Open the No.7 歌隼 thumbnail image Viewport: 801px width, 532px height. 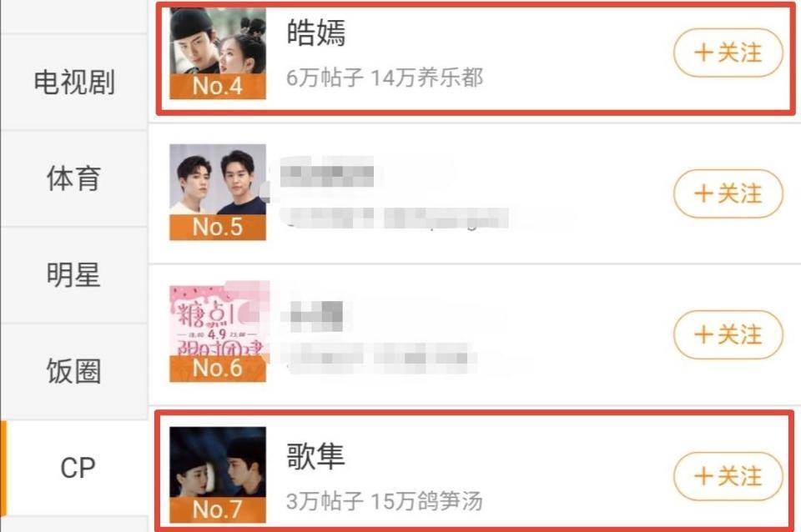[x=218, y=474]
